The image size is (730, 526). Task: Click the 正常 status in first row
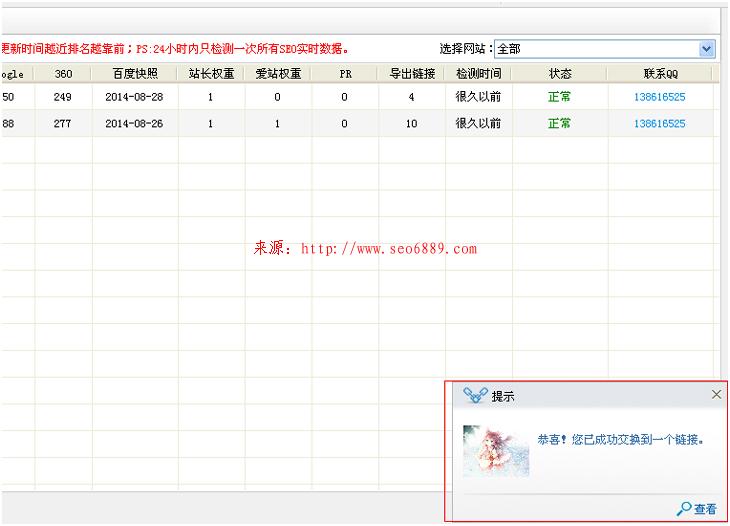pos(560,97)
